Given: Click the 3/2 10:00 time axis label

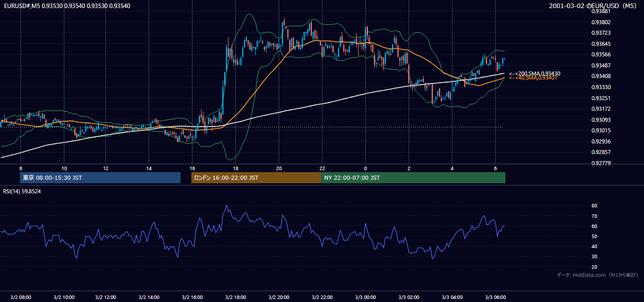Looking at the screenshot, I should coord(64,297).
